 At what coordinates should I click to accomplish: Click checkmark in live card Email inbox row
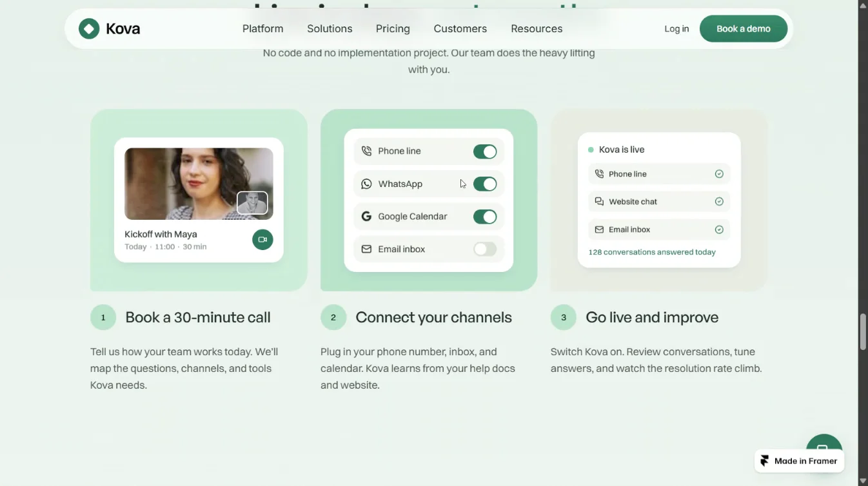coord(719,229)
